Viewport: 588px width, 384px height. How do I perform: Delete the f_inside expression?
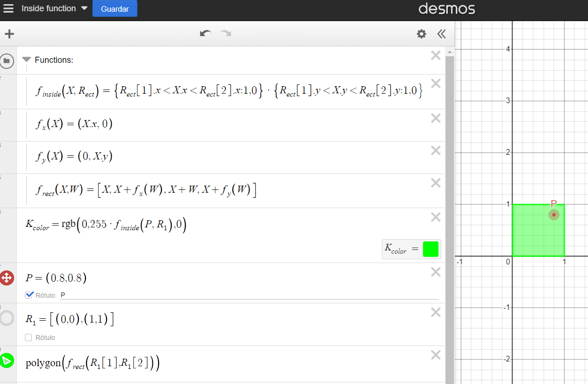(436, 83)
